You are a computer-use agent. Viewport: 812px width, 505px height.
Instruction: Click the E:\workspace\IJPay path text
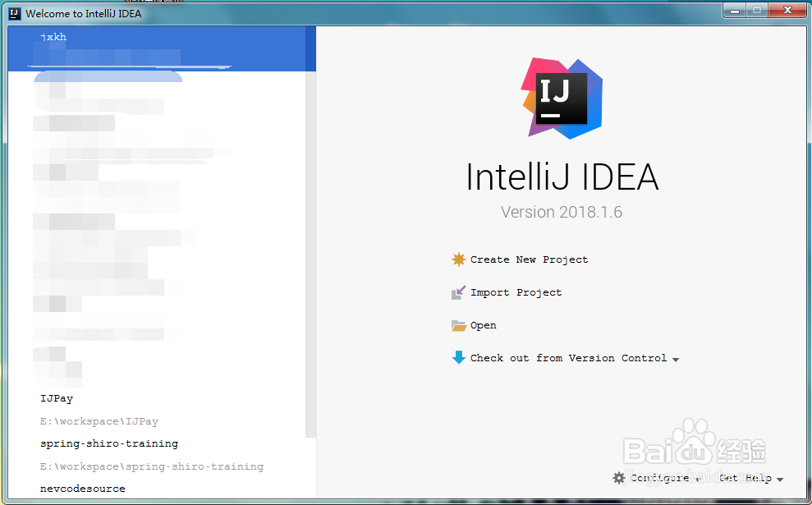[x=99, y=421]
